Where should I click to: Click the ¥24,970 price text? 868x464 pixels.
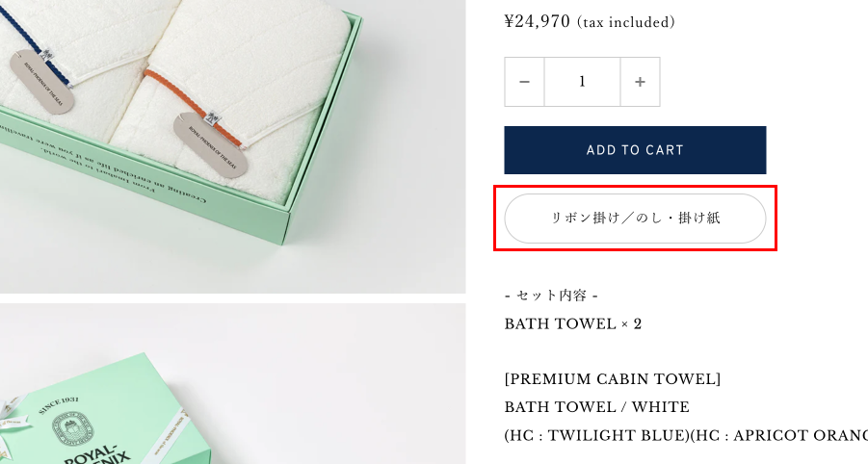click(538, 21)
